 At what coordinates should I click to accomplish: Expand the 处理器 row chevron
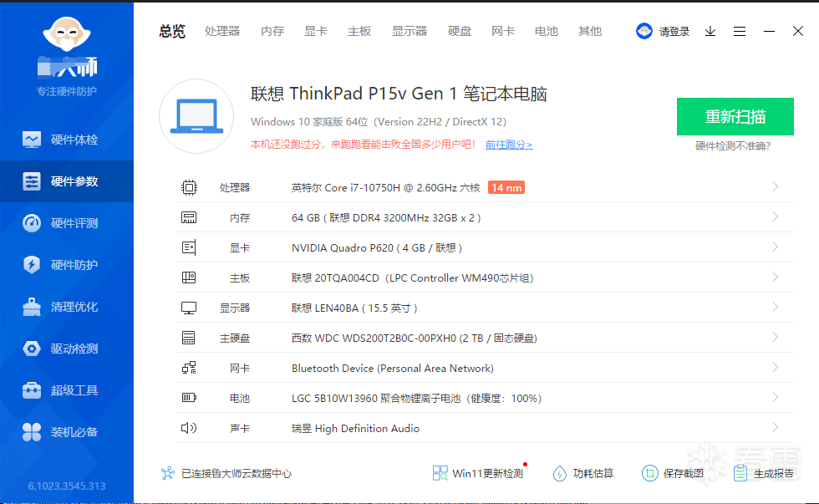tap(776, 187)
